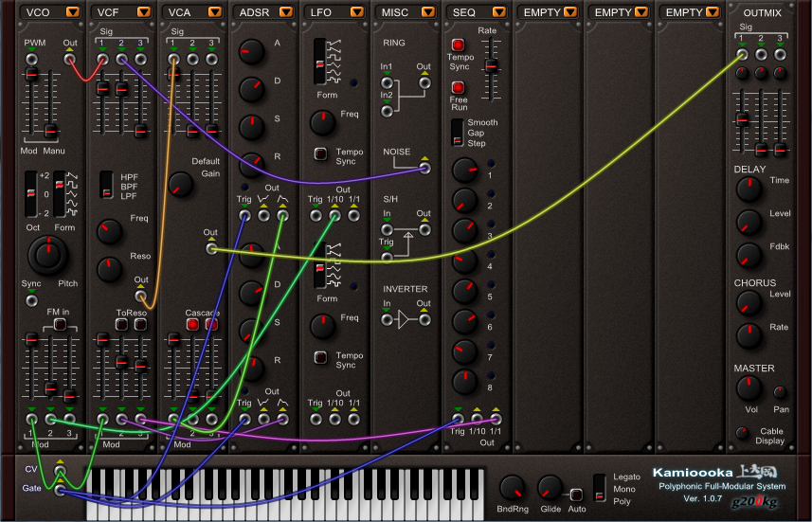Click the Inverter In jack
812x522 pixels.
387,320
